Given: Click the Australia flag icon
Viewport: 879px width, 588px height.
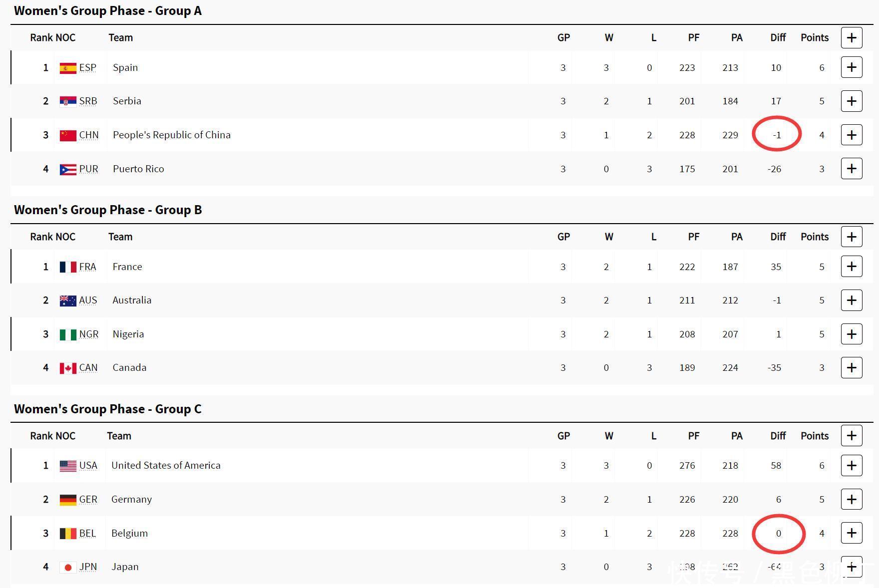Looking at the screenshot, I should coord(68,300).
